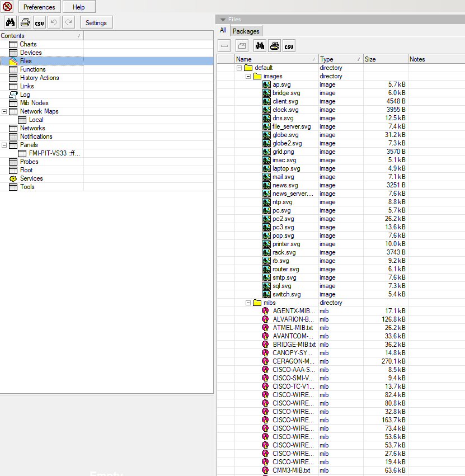The width and height of the screenshot is (465, 476).
Task: Select the AGENTX-MIB file row
Action: point(294,311)
